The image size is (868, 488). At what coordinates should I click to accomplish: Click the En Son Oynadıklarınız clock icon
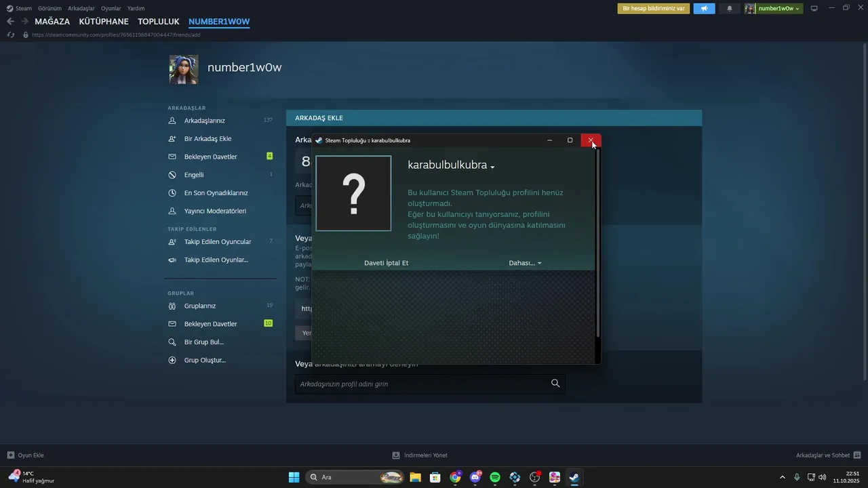pyautogui.click(x=172, y=192)
